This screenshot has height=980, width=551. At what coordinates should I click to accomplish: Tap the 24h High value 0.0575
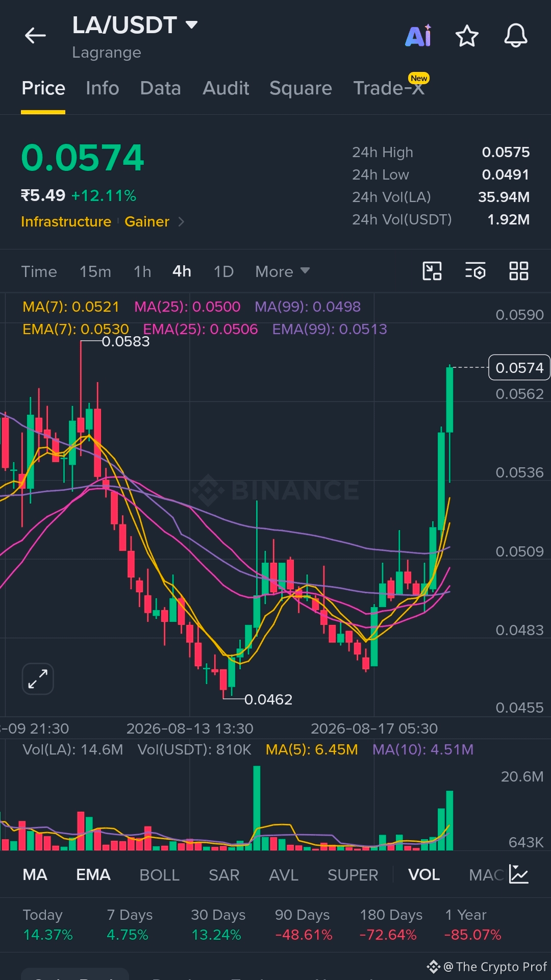[506, 152]
